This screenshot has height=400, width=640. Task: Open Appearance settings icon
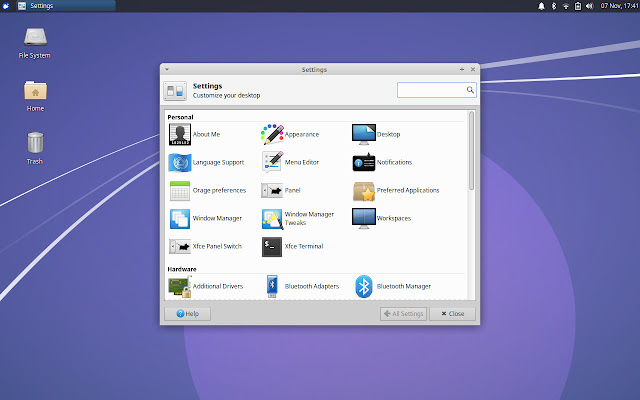(x=272, y=134)
